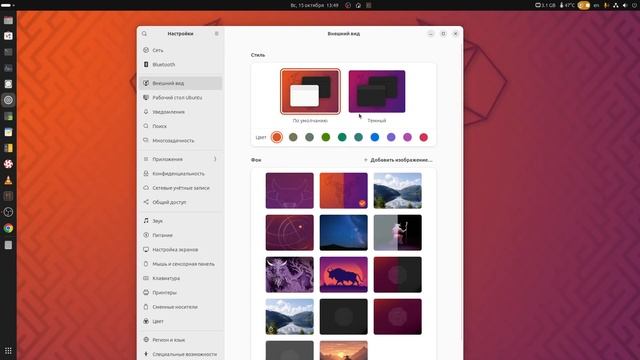The width and height of the screenshot is (640, 360).
Task: Open Сеть (Network) settings
Action: coord(180,50)
